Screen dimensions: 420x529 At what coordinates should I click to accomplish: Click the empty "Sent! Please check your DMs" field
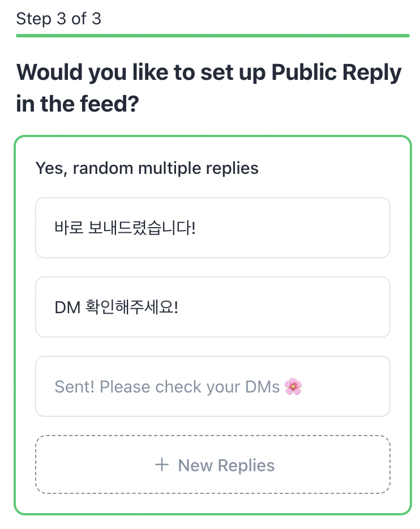[x=345, y=386]
